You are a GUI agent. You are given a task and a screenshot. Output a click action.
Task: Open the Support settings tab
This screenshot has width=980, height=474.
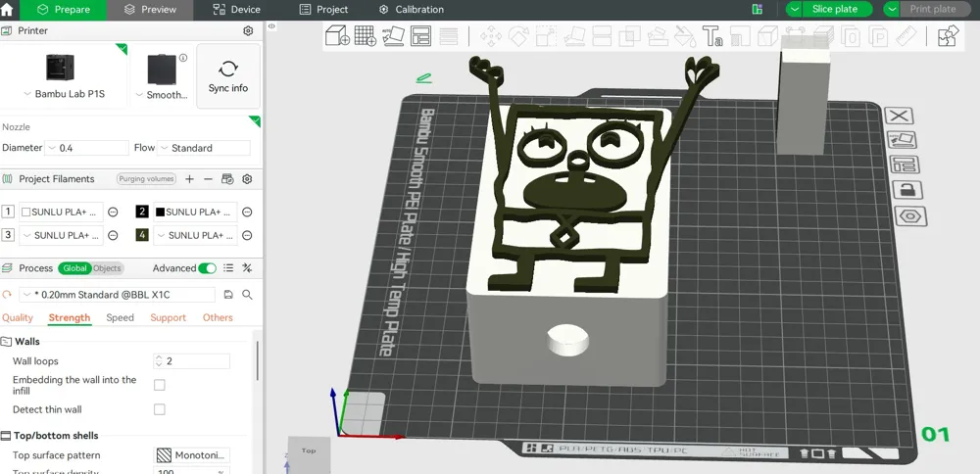[169, 318]
